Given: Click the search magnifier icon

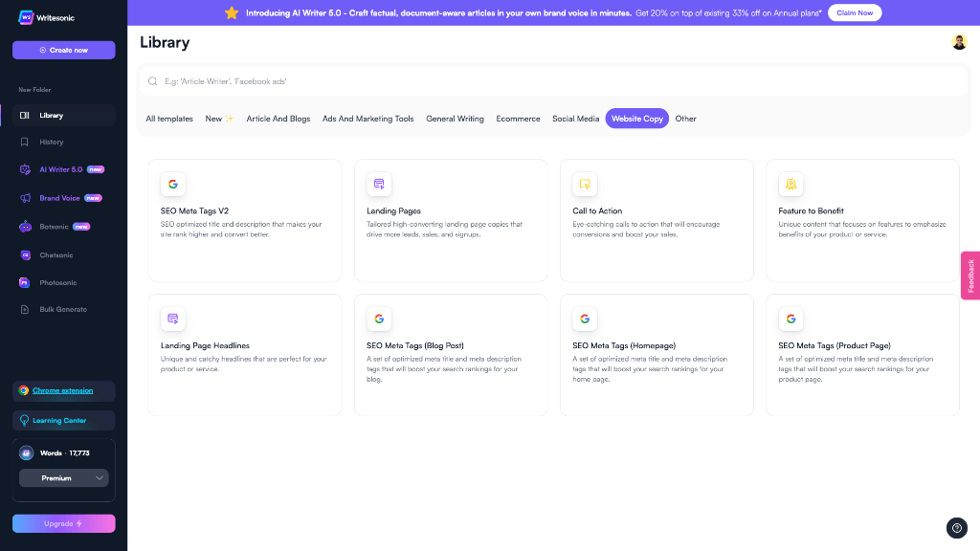Looking at the screenshot, I should click(152, 81).
